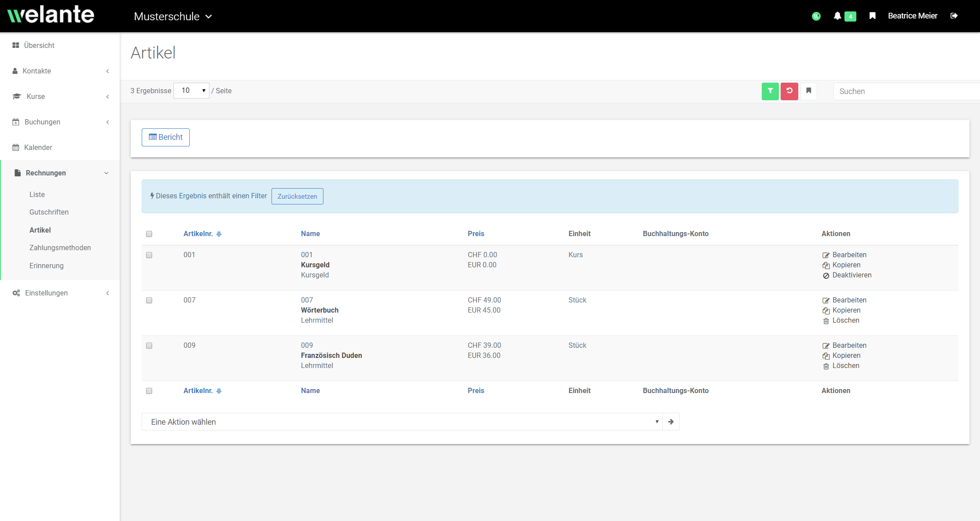This screenshot has width=980, height=521.
Task: Check the box for article 007
Action: (149, 300)
